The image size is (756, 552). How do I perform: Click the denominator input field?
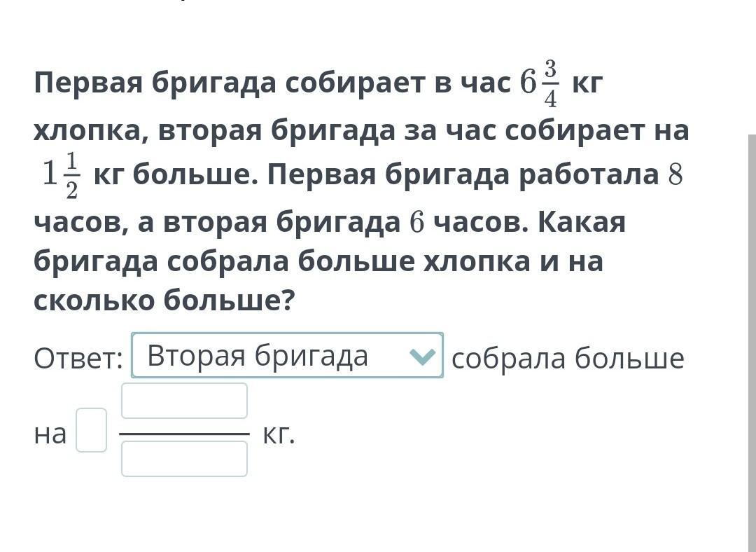(184, 459)
